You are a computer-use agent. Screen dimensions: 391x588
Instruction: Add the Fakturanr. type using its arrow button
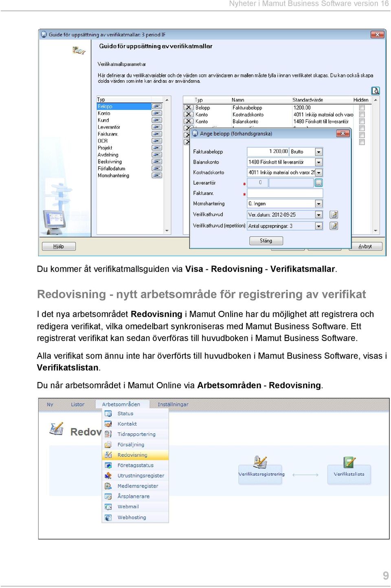pyautogui.click(x=157, y=134)
